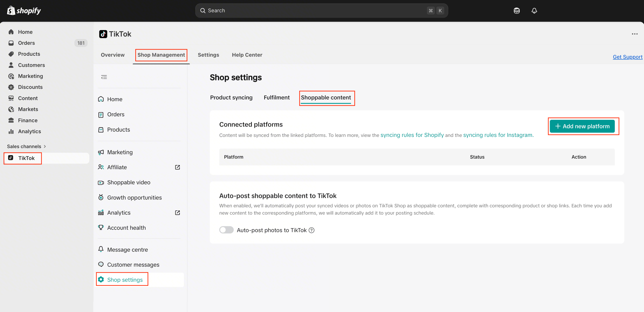The width and height of the screenshot is (644, 312).
Task: Click the Shoppable video icon
Action: pos(101,183)
